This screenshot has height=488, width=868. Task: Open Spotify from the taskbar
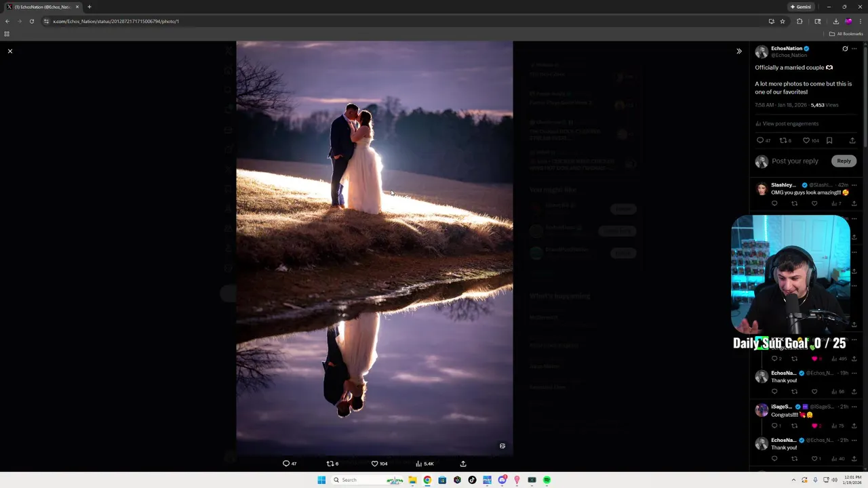tap(547, 480)
